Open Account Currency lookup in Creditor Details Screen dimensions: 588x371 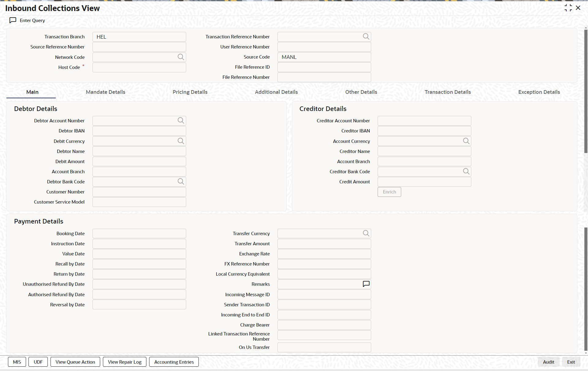point(466,141)
